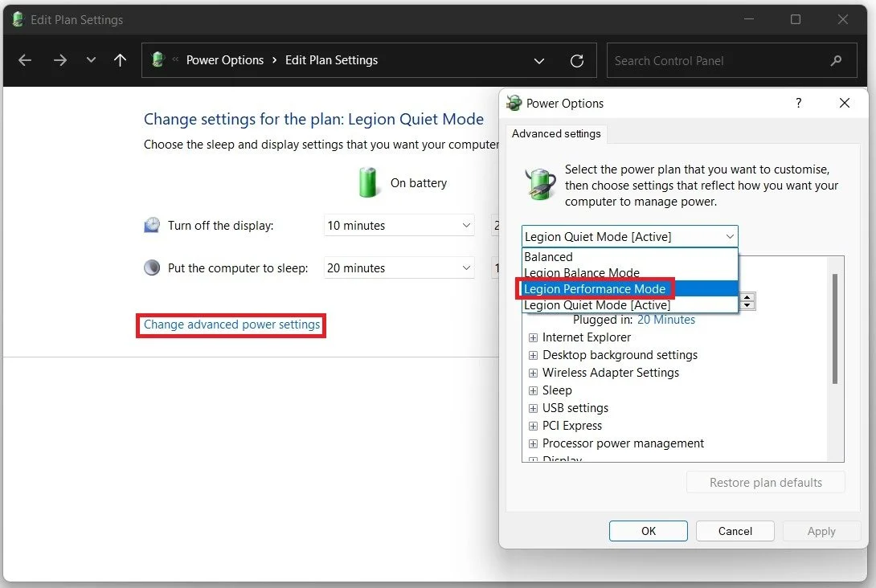
Task: Click Cancel in Power Options
Action: point(735,531)
